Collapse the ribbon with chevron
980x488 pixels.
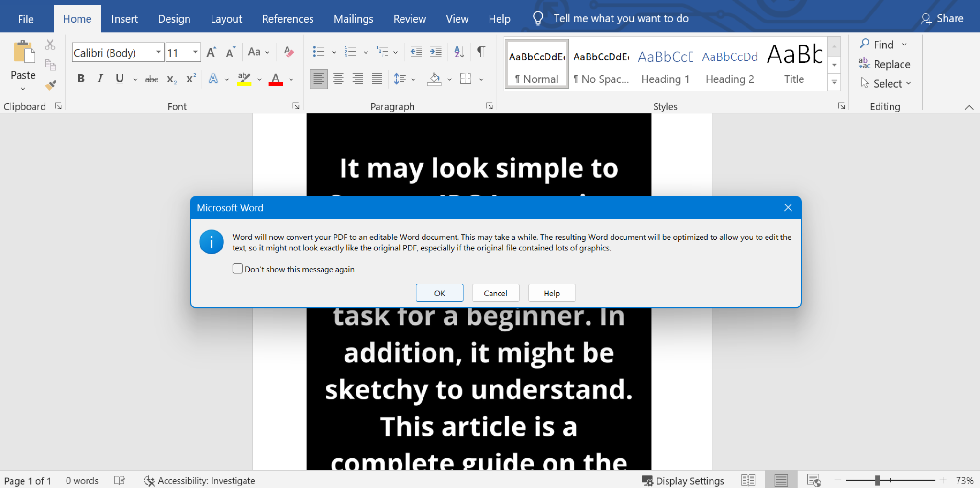969,107
